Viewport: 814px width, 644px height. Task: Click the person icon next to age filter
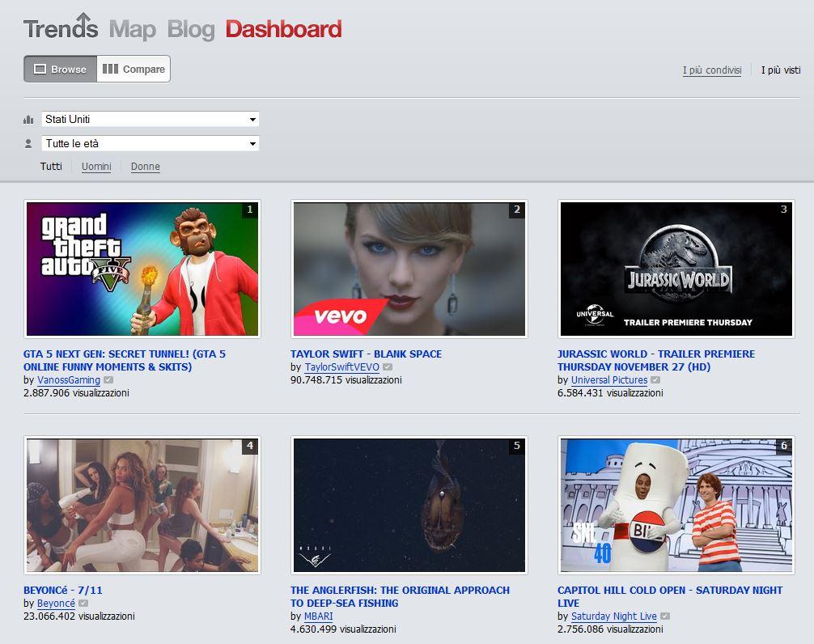point(28,145)
